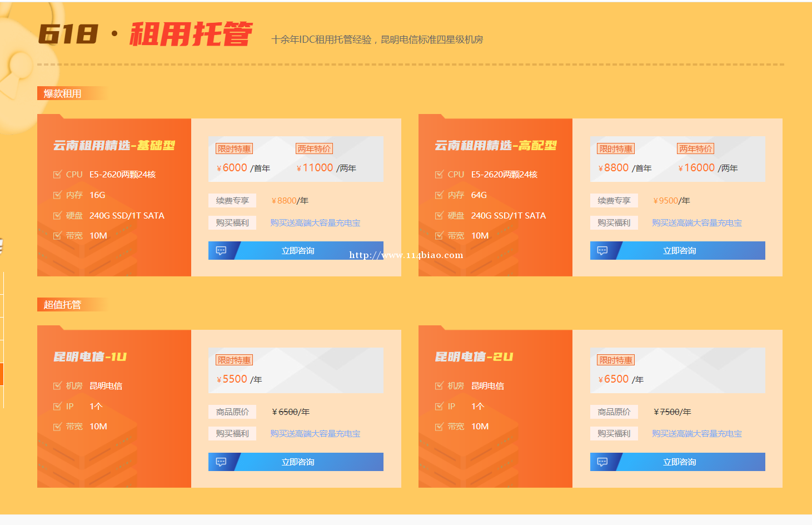The height and width of the screenshot is (525, 812).
Task: Click 两年特价 tag in 基础型 card
Action: coord(314,149)
